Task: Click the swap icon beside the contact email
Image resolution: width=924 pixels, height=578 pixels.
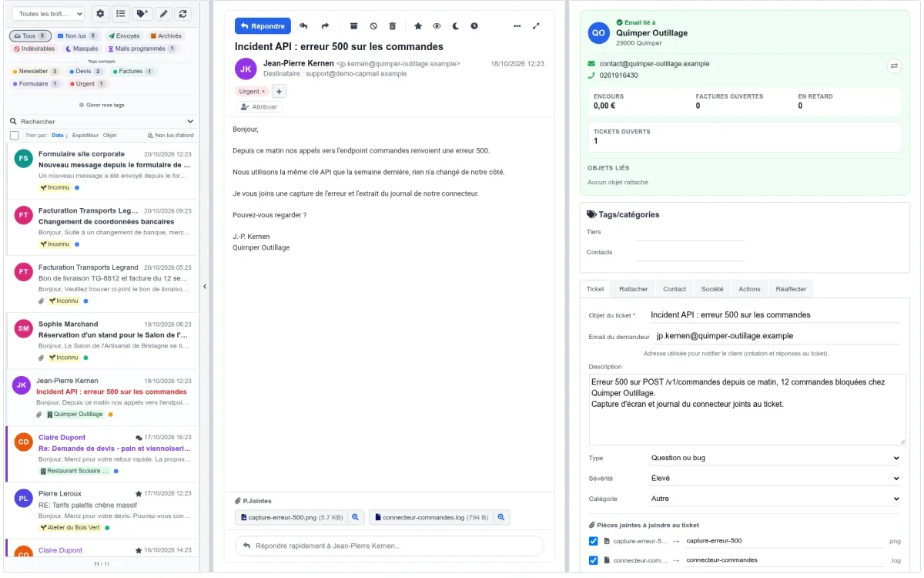Action: coord(894,66)
